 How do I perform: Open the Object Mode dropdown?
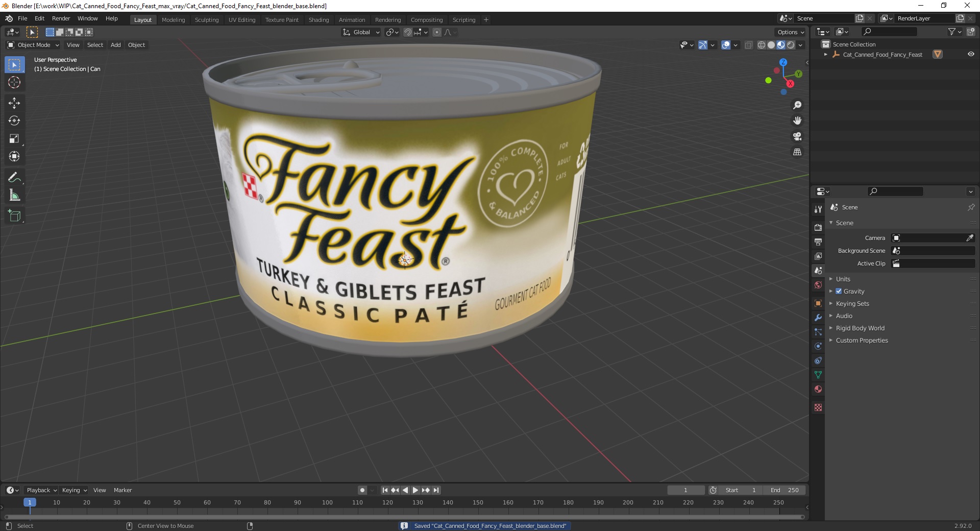(x=33, y=45)
